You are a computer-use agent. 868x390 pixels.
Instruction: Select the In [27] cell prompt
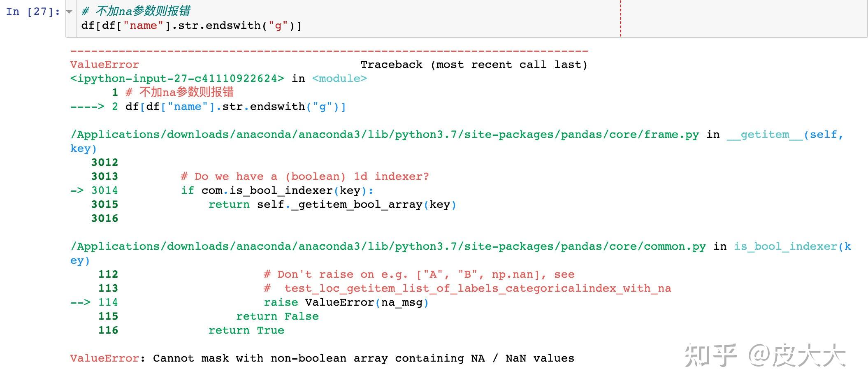[x=32, y=12]
